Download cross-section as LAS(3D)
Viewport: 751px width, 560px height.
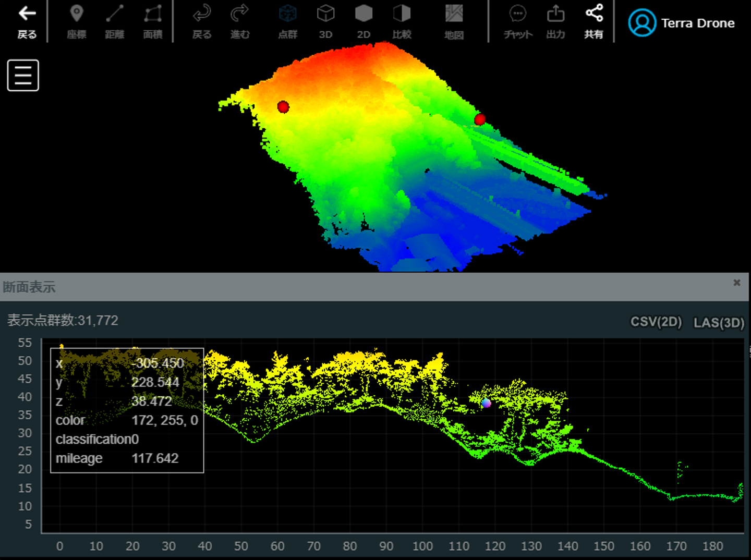coord(718,323)
